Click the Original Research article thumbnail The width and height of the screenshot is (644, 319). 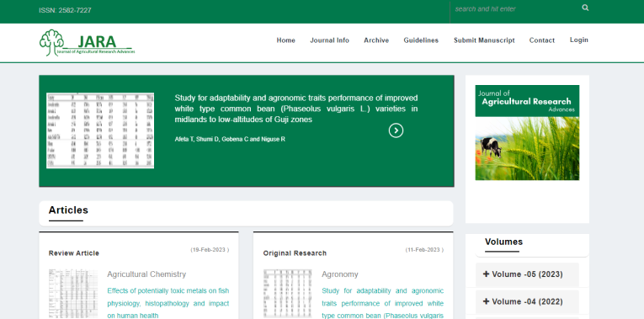point(288,293)
